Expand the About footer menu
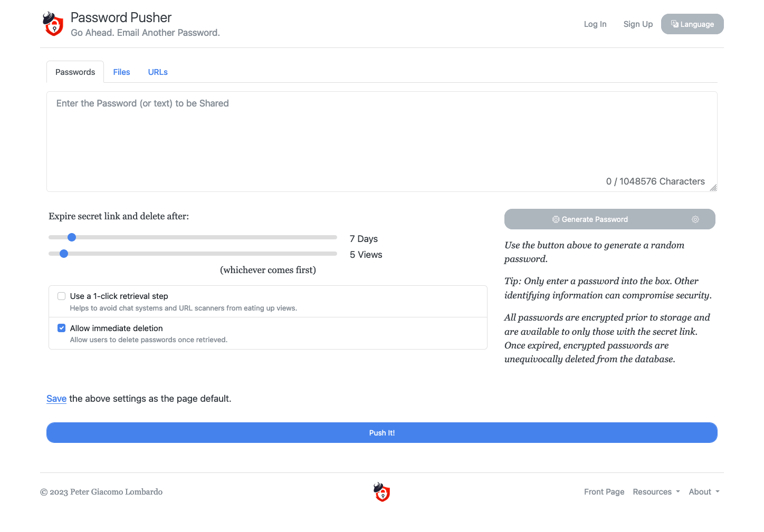This screenshot has height=532, width=764. 704,492
